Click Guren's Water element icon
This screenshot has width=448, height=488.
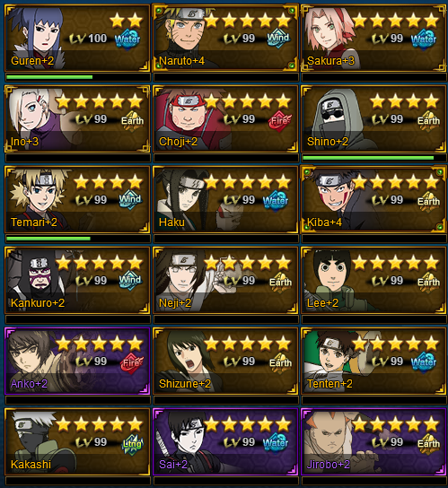tap(127, 39)
